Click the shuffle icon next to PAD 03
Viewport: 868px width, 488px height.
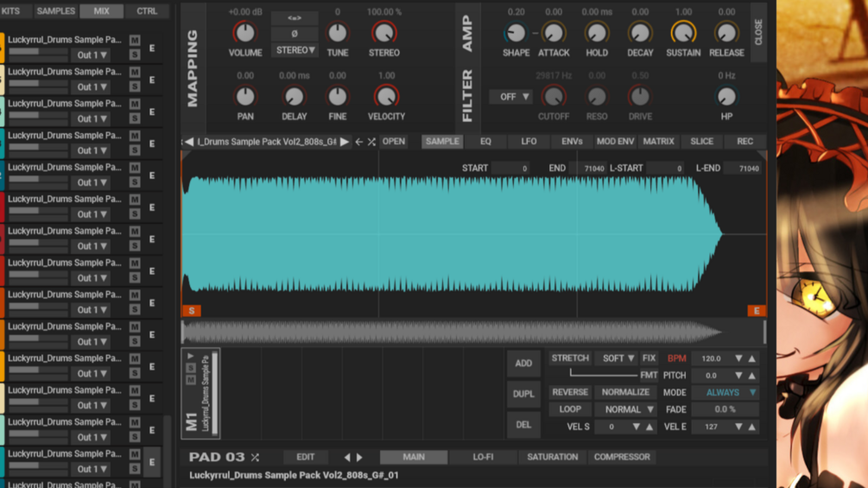[255, 457]
